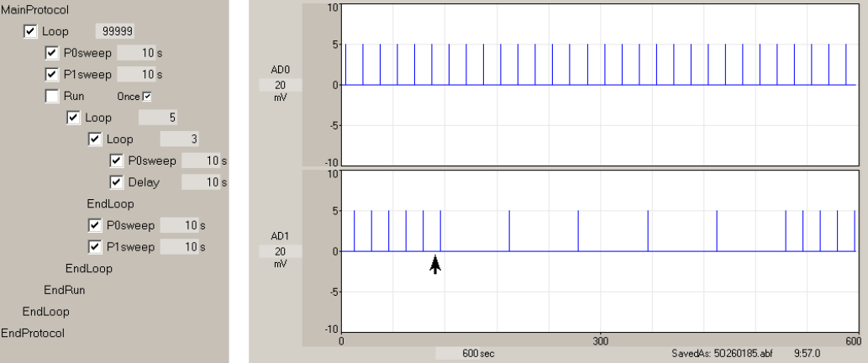Click the Run label text

click(74, 97)
